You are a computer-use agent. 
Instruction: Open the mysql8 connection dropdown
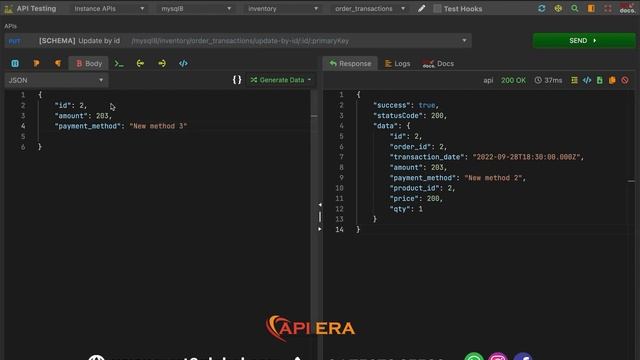point(196,9)
